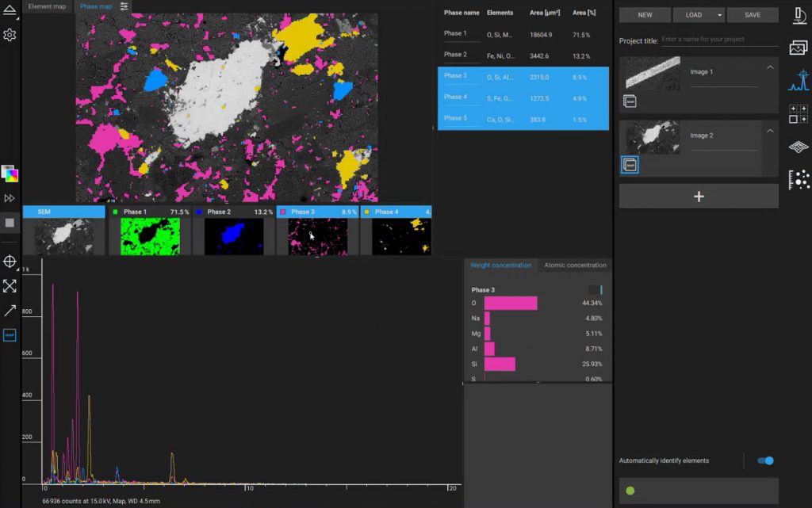
Task: Select the line scan arrow tool
Action: pos(10,311)
